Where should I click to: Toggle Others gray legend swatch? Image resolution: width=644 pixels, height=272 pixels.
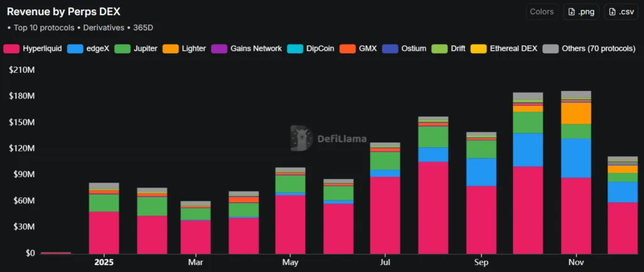(x=550, y=49)
